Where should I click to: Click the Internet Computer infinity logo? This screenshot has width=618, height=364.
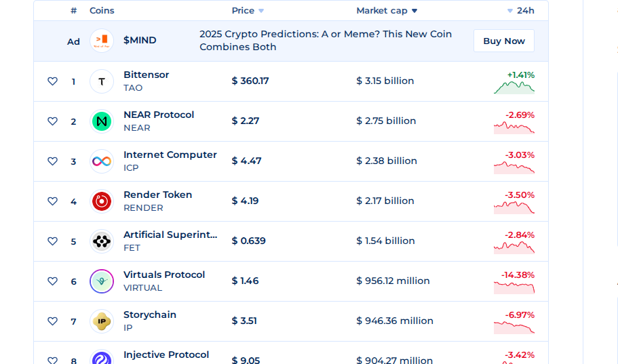tap(102, 161)
